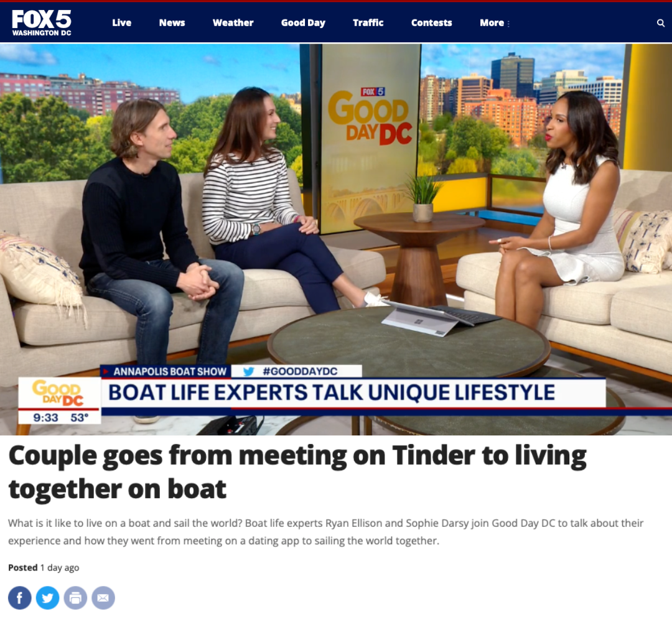672x627 pixels.
Task: Share article via Twitter icon
Action: point(47,597)
